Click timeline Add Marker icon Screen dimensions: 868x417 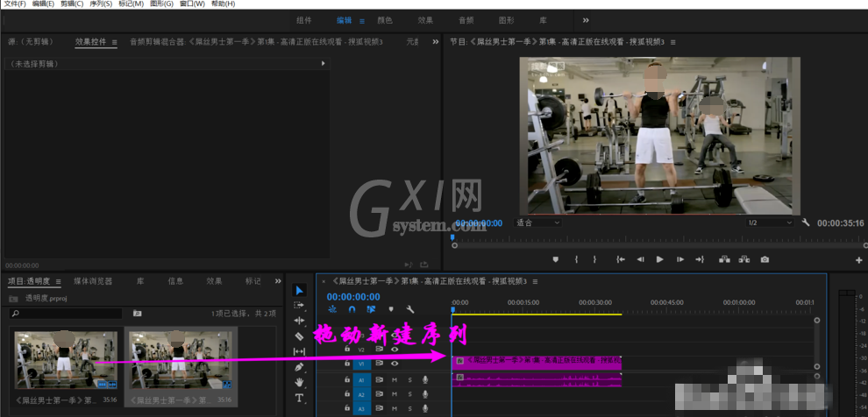[391, 309]
